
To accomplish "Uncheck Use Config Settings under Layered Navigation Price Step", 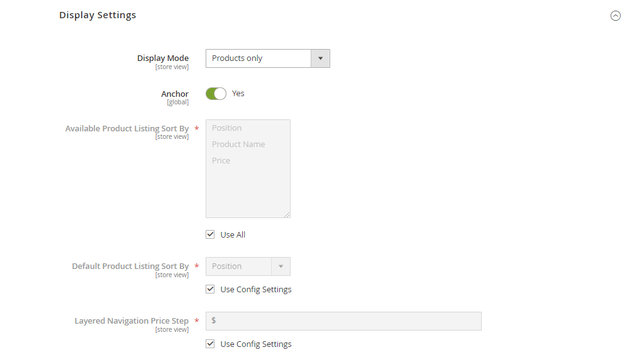I will 210,344.
